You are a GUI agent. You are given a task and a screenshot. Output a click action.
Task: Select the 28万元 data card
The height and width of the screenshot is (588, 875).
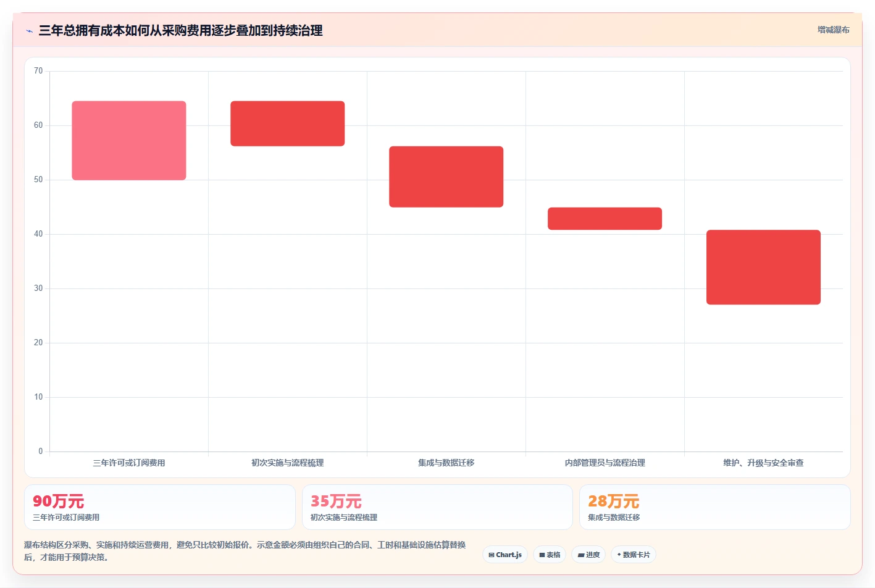tap(715, 507)
